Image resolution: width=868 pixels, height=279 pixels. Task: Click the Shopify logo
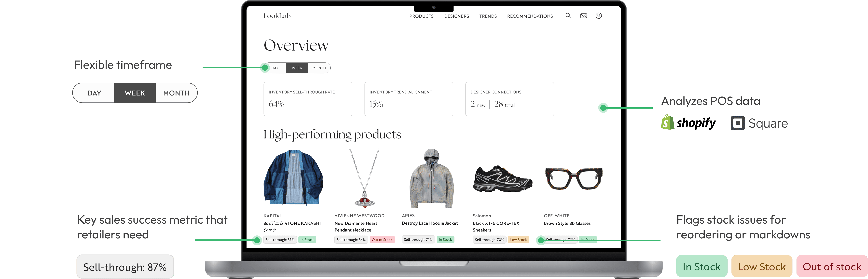pos(688,123)
